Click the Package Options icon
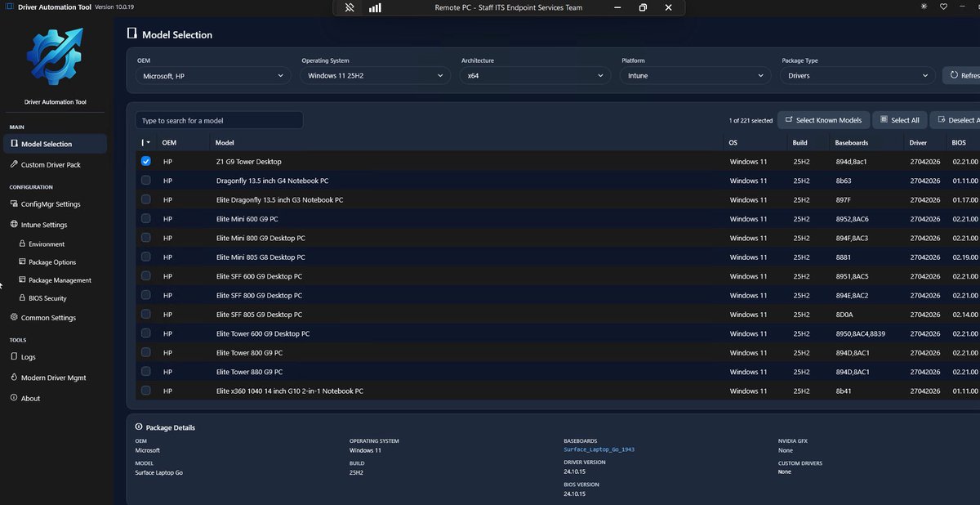This screenshot has width=980, height=505. [22, 262]
